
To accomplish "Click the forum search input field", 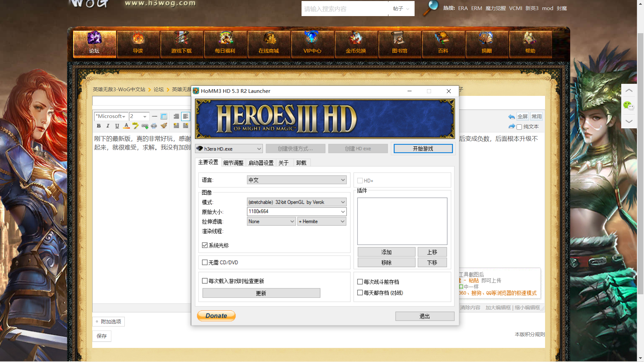I will click(x=345, y=9).
